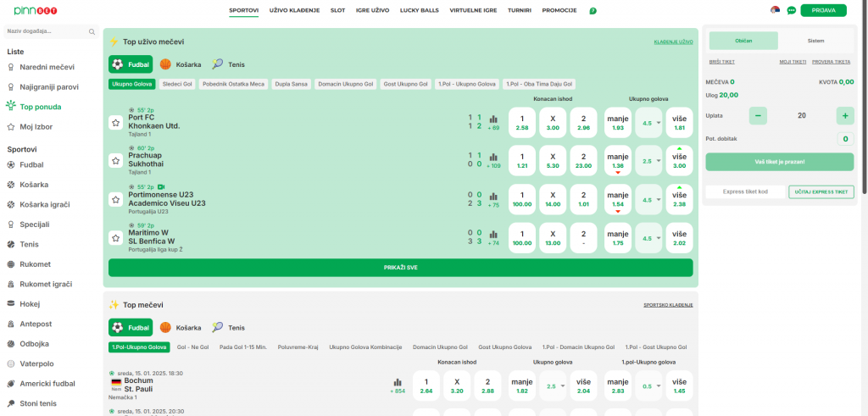This screenshot has height=416, width=868.
Task: Click the PRIJAVA login button
Action: click(x=823, y=10)
